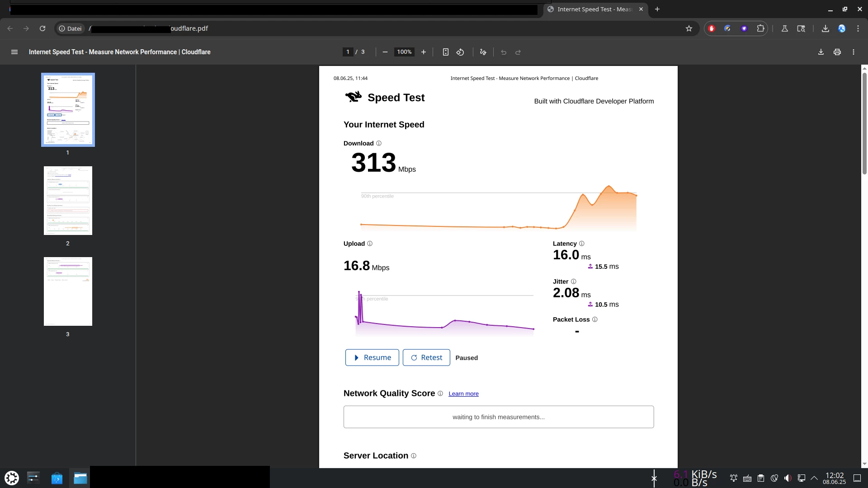868x488 pixels.
Task: Open PDF viewer more actions menu
Action: coord(854,52)
